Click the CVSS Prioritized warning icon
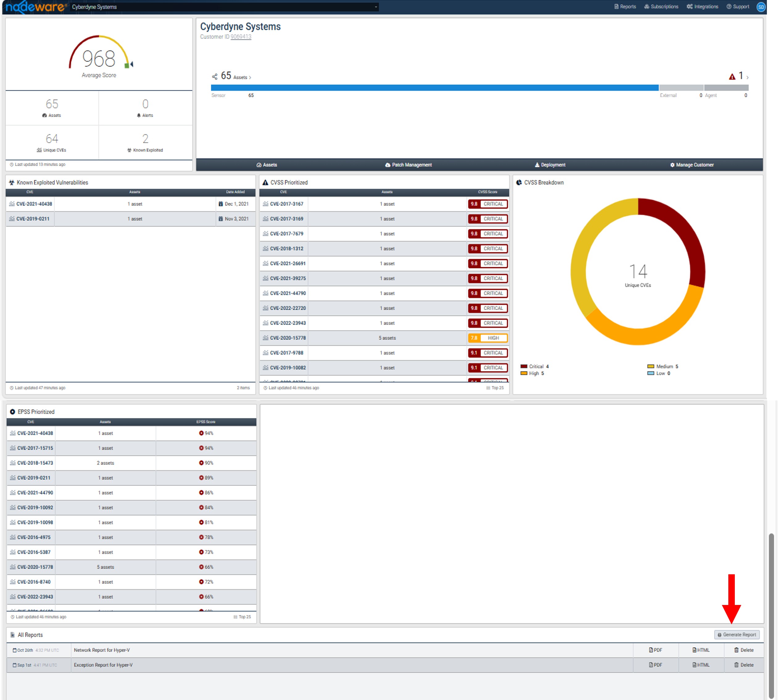The image size is (778, 700). [265, 183]
